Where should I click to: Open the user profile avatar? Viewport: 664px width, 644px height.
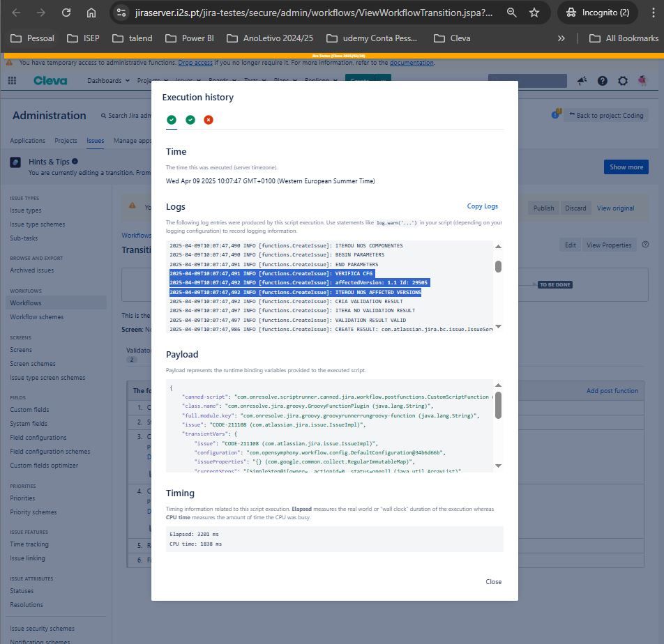point(642,82)
